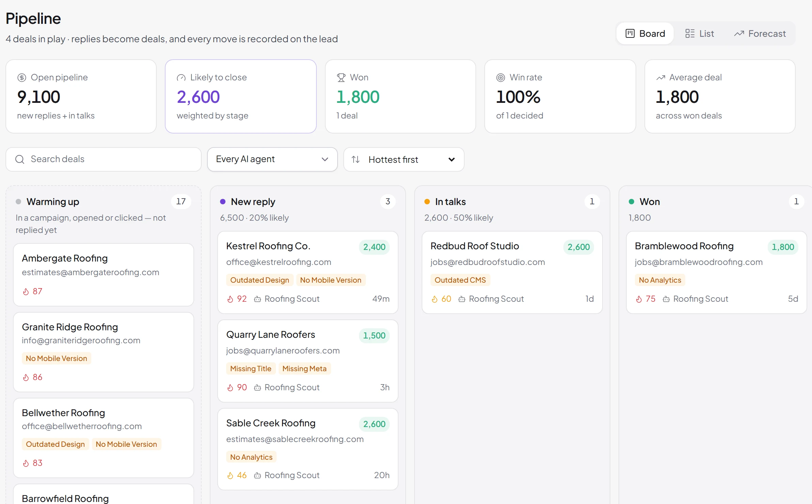
Task: Click the New reply column header
Action: click(253, 202)
